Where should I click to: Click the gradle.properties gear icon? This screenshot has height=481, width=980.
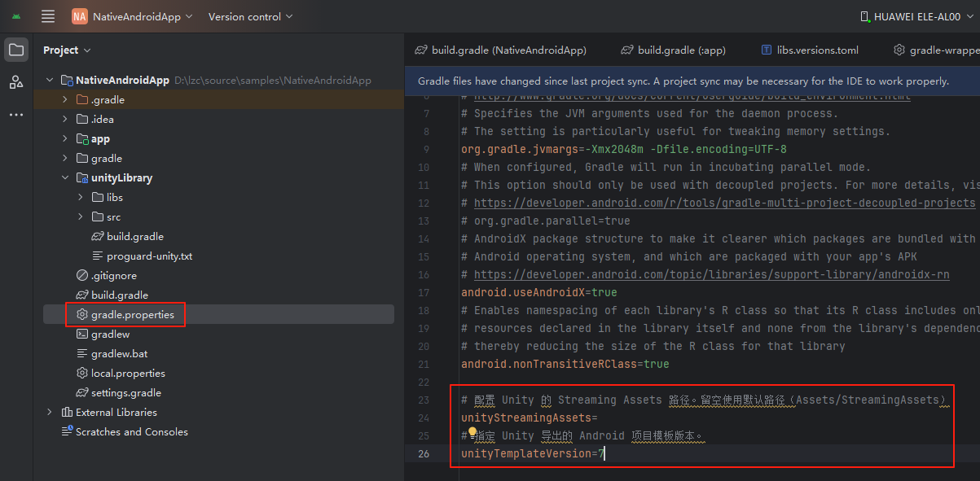(x=82, y=315)
